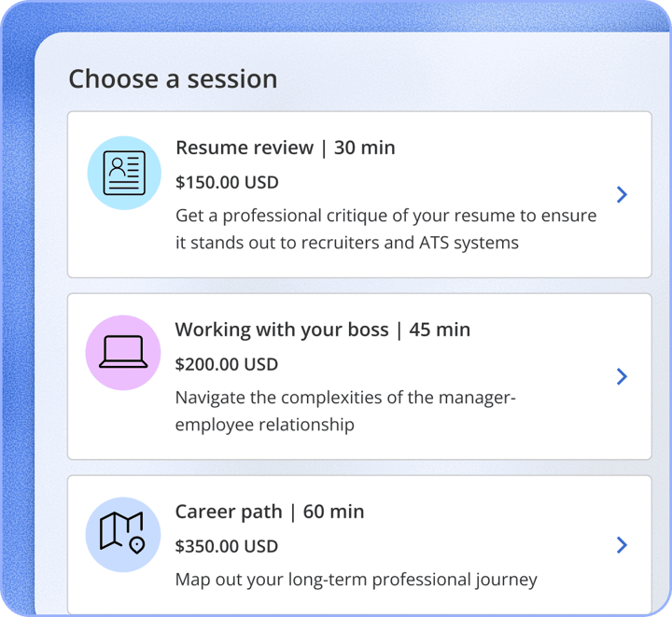This screenshot has width=672, height=617.
Task: Expand Working with your boss chevron
Action: click(x=622, y=376)
